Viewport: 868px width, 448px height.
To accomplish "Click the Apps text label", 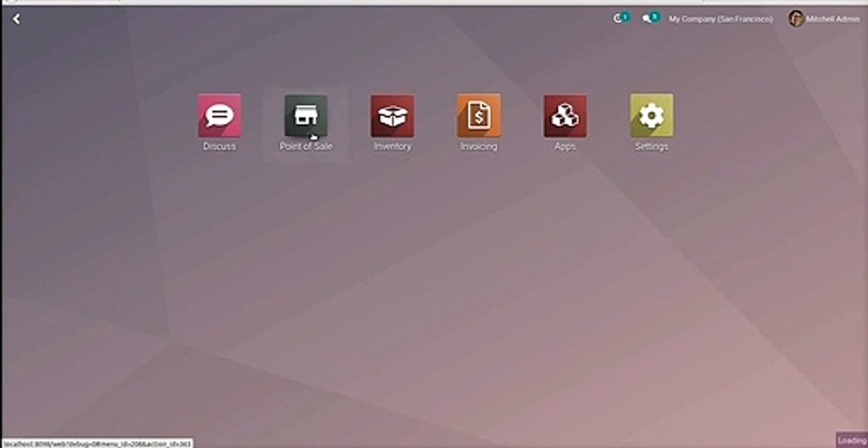I will 565,146.
